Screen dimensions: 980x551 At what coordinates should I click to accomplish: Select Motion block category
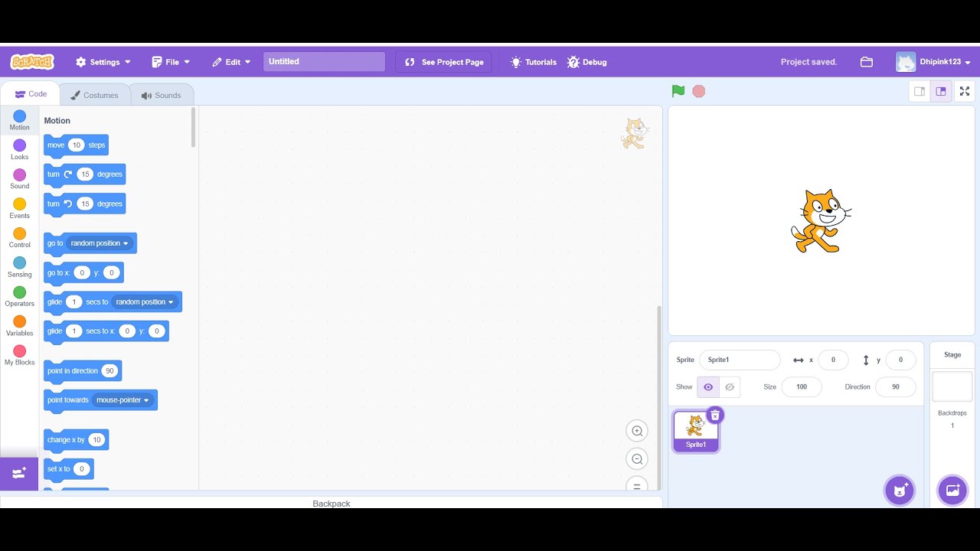[20, 120]
